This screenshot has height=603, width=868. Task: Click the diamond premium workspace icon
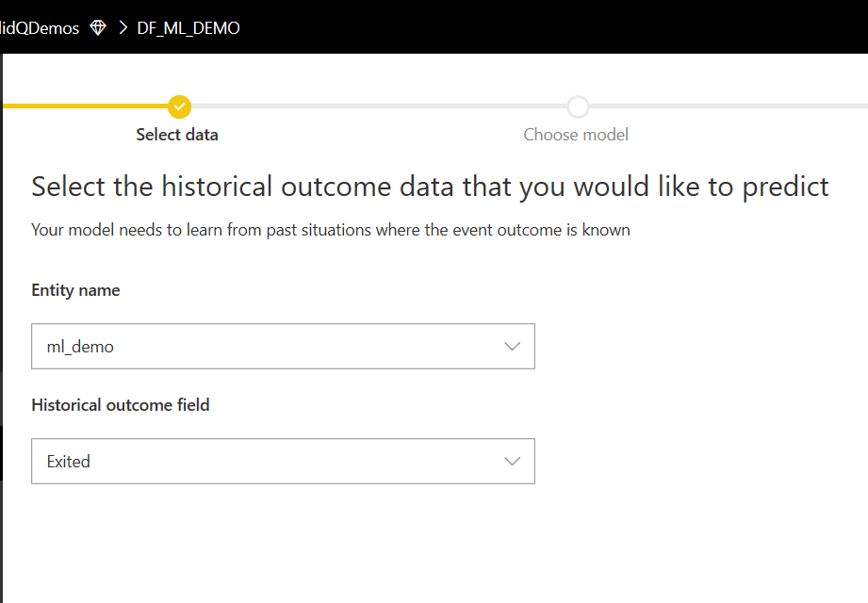pyautogui.click(x=98, y=28)
